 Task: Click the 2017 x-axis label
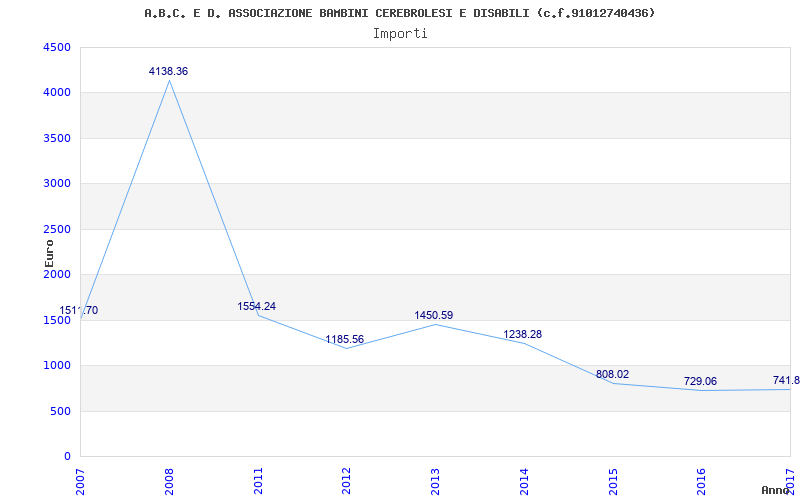click(790, 481)
